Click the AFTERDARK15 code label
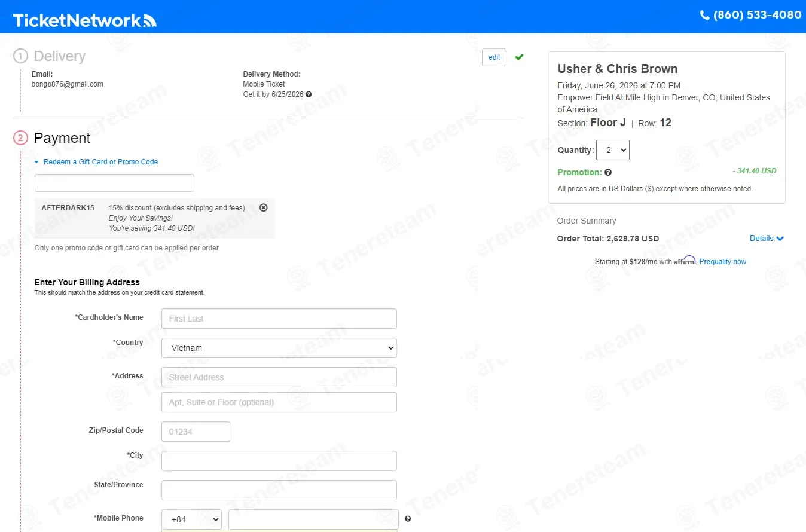This screenshot has height=532, width=806. (68, 208)
